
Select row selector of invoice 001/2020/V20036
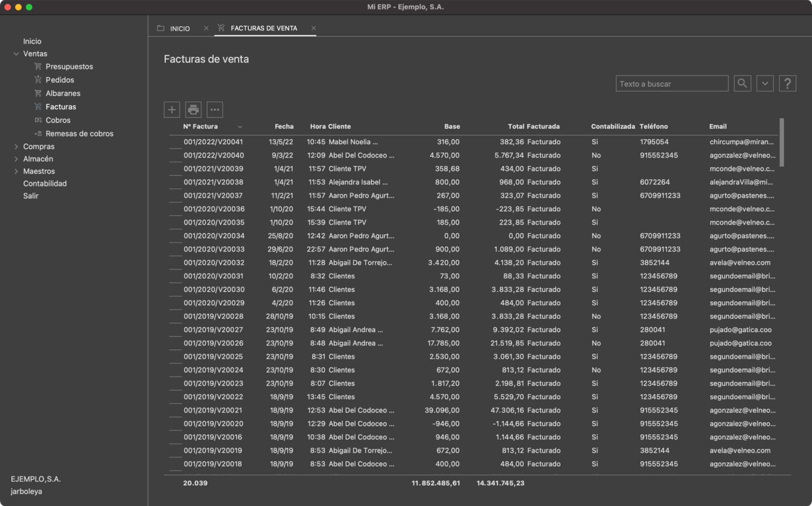175,209
